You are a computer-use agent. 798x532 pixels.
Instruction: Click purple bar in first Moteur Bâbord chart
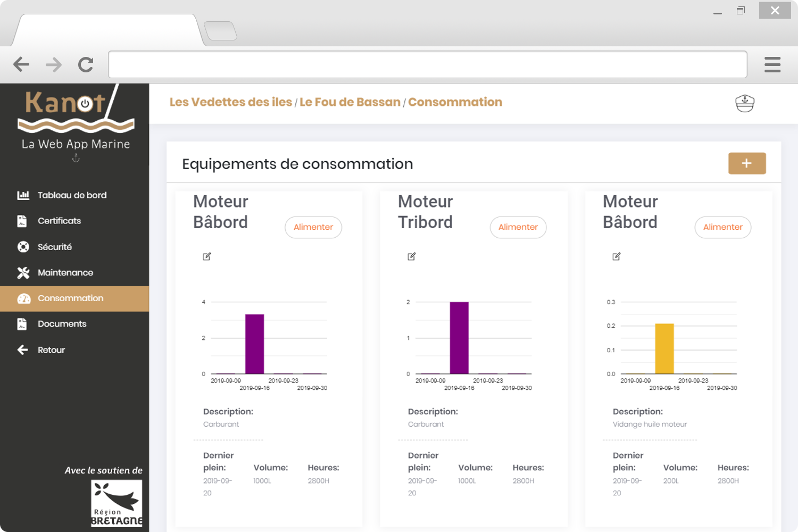pos(255,344)
